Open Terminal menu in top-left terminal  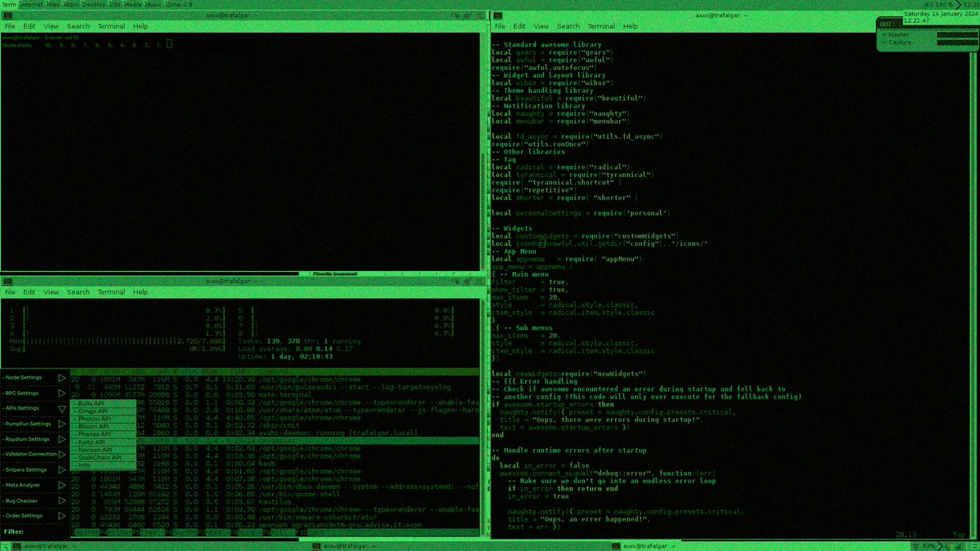point(112,26)
